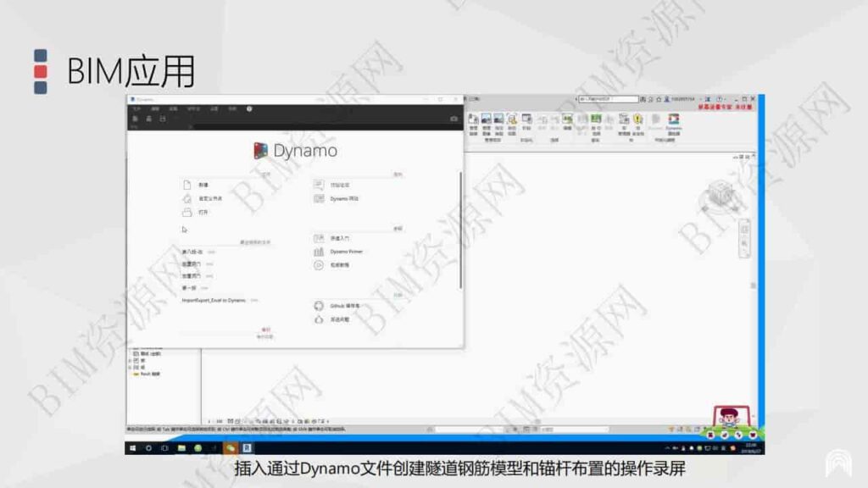Click the Revit title bar search field

point(609,99)
